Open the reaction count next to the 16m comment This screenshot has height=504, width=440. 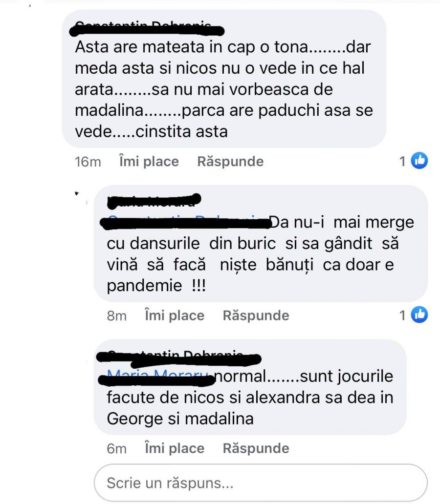tap(402, 161)
